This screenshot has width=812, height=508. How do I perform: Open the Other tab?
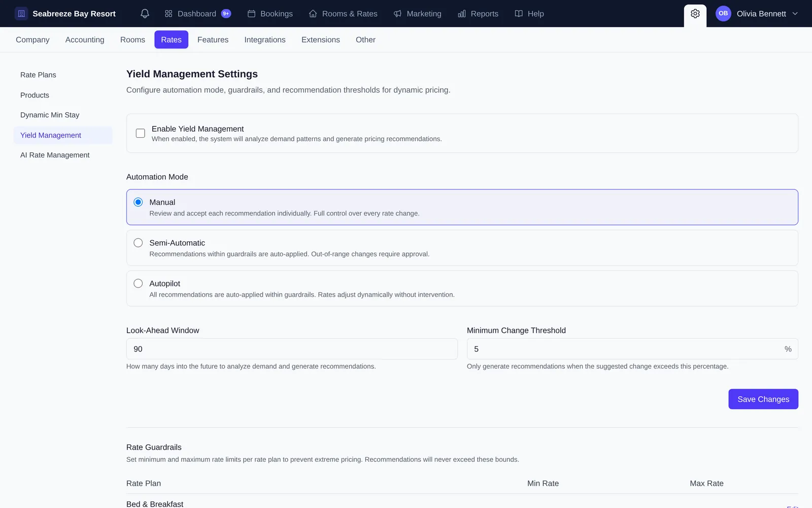click(365, 40)
